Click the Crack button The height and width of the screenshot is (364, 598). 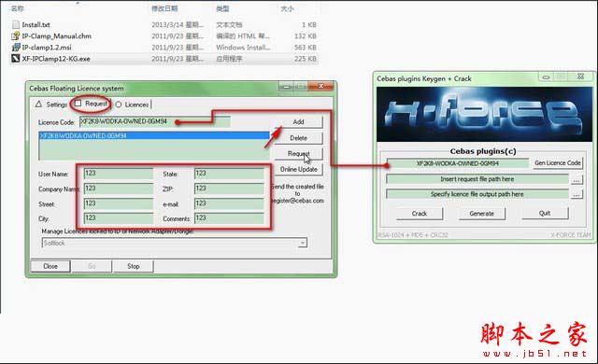pos(420,214)
